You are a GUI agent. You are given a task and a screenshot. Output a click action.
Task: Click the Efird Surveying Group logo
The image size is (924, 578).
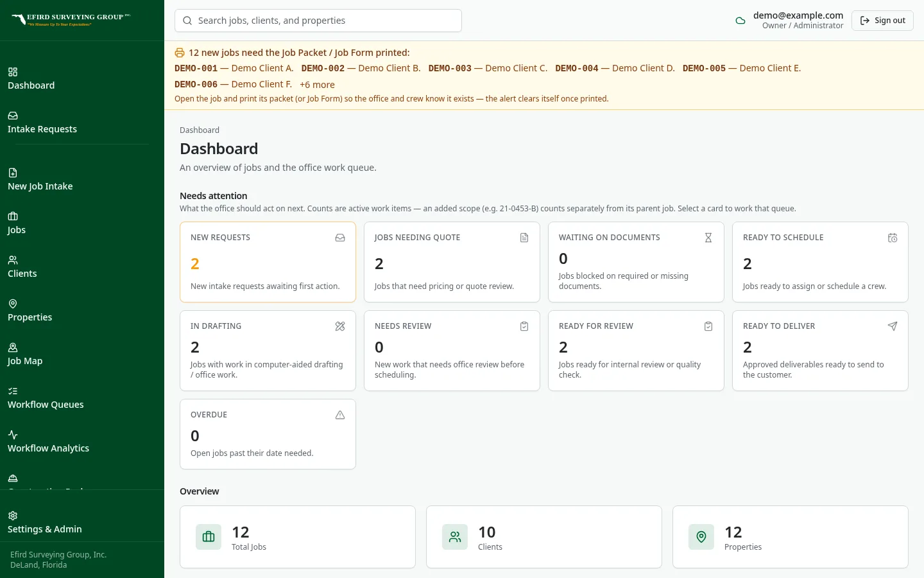pos(71,19)
